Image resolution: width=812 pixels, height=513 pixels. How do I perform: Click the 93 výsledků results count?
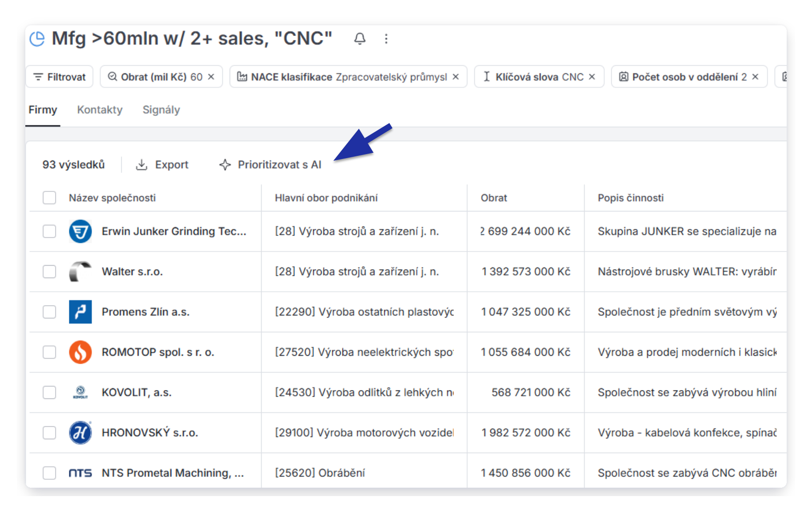(x=73, y=165)
